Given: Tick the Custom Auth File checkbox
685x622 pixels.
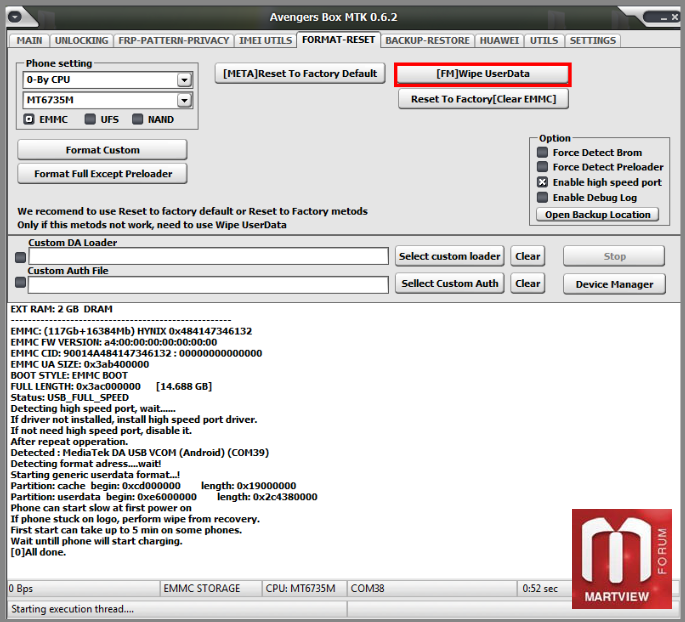Looking at the screenshot, I should [20, 282].
